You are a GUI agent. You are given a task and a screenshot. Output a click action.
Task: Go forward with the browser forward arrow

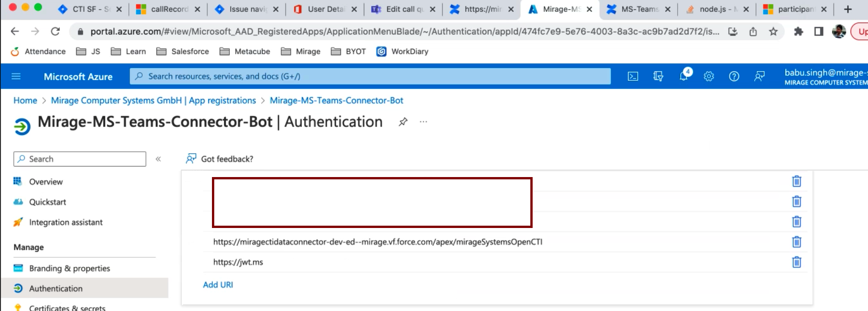coord(35,31)
